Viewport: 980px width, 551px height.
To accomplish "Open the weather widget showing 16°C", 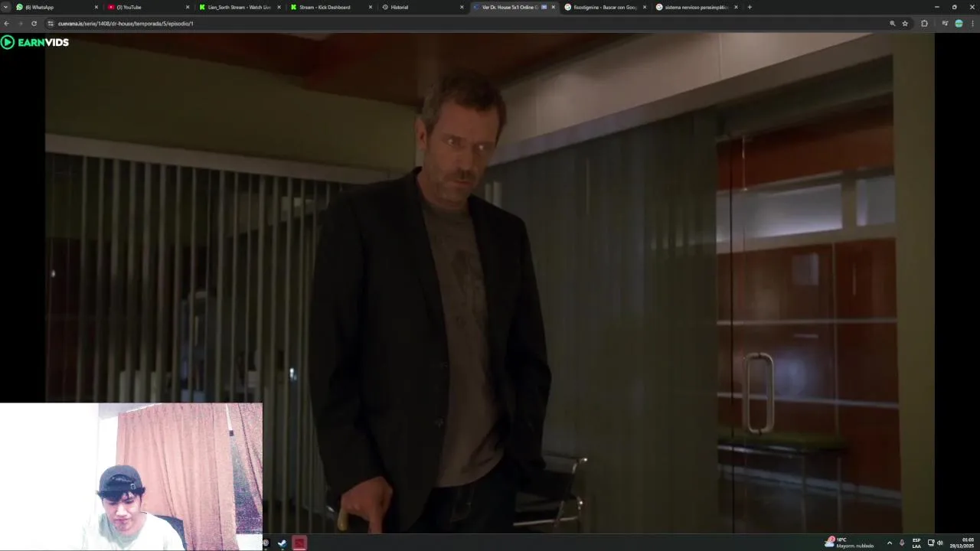I will (x=849, y=543).
